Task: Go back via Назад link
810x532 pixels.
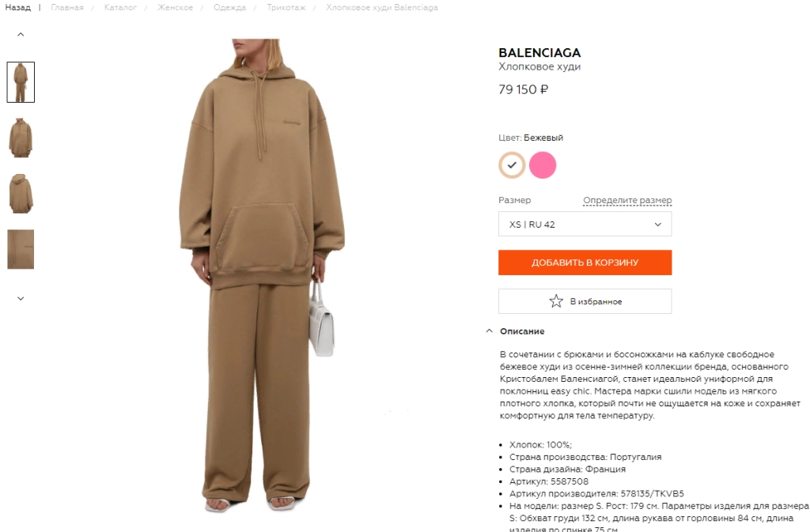Action: pyautogui.click(x=18, y=8)
